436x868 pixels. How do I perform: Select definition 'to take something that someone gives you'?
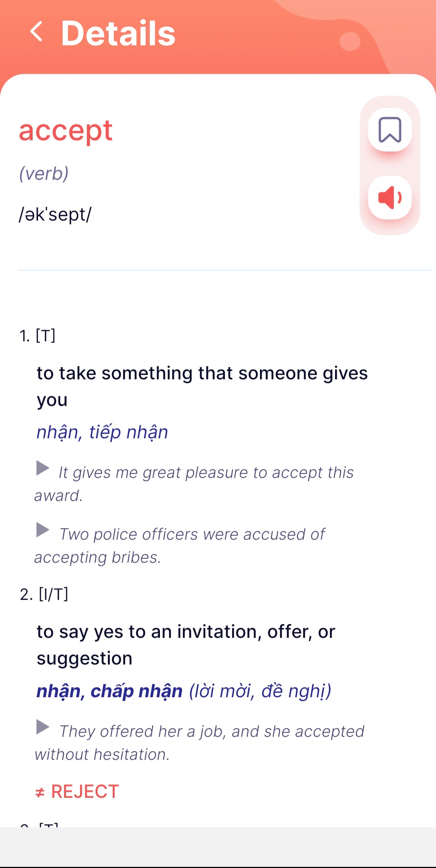(202, 386)
